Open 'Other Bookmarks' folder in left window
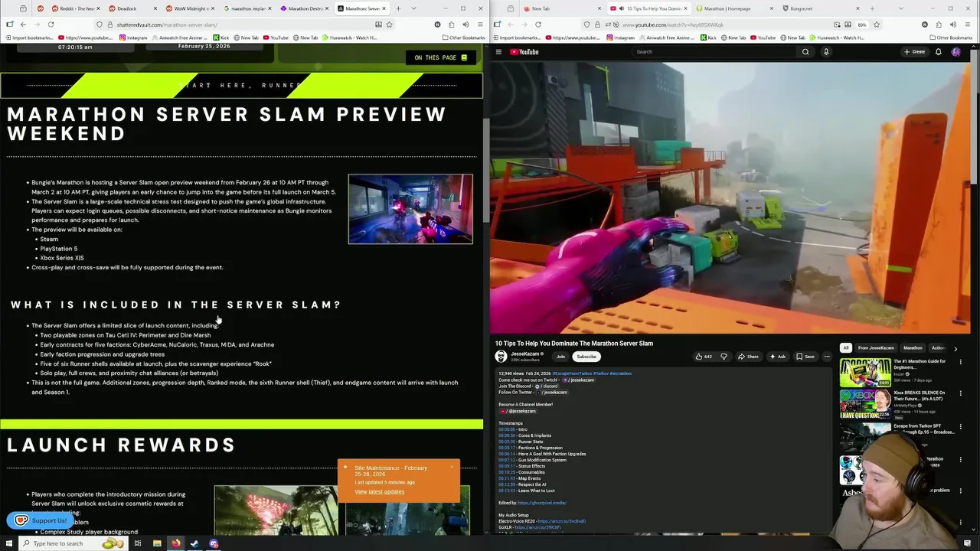The image size is (980, 551). (x=463, y=37)
